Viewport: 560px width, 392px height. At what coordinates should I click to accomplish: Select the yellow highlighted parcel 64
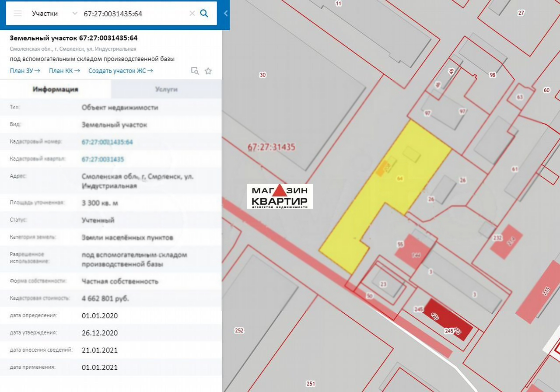pyautogui.click(x=385, y=197)
